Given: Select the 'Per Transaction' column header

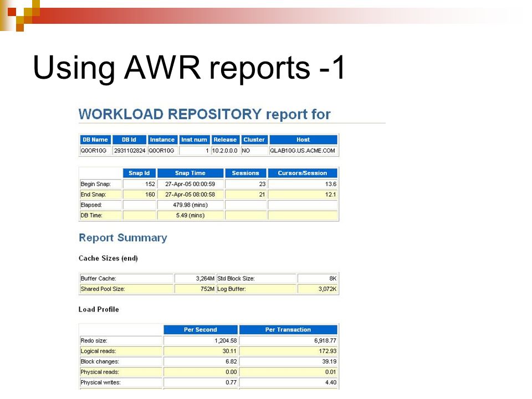Looking at the screenshot, I should point(288,330).
